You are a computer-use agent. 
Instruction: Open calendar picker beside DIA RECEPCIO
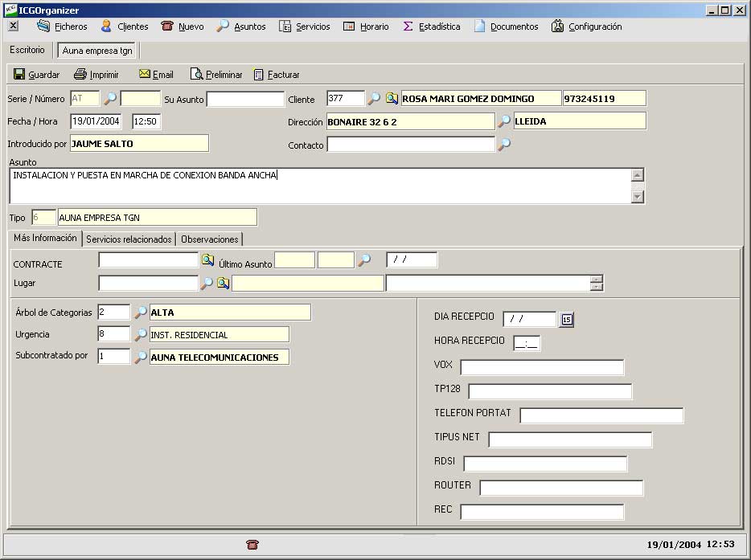(567, 320)
